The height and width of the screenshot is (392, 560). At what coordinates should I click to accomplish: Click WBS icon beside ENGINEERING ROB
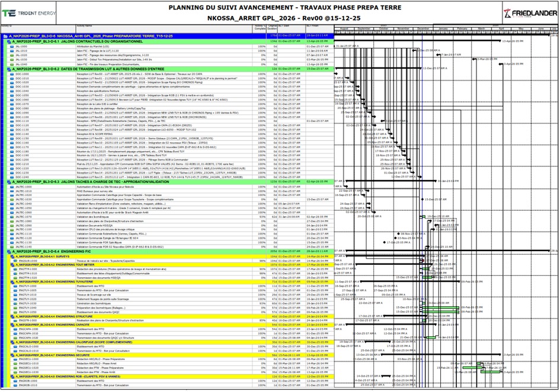12,377
